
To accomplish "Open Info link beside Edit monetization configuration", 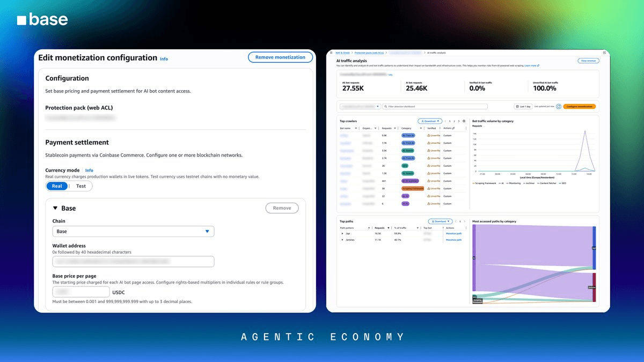I will point(164,59).
